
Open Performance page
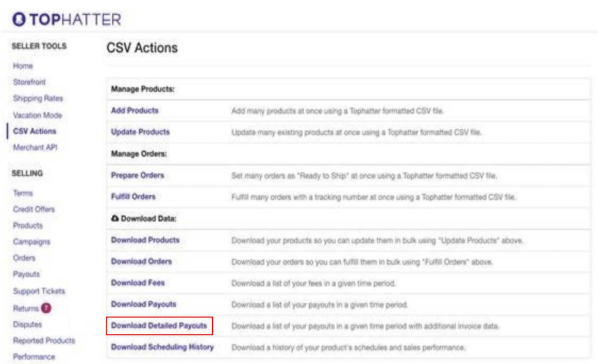click(x=34, y=357)
